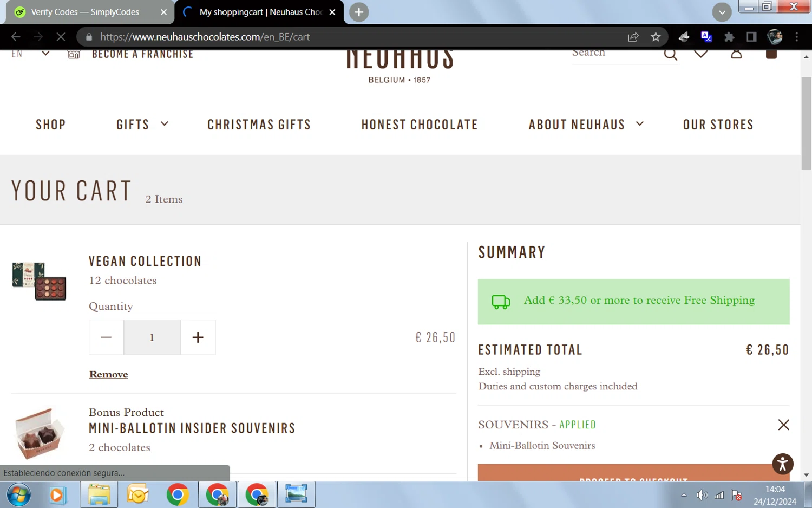
Task: Bookmark this page with star
Action: (x=656, y=37)
